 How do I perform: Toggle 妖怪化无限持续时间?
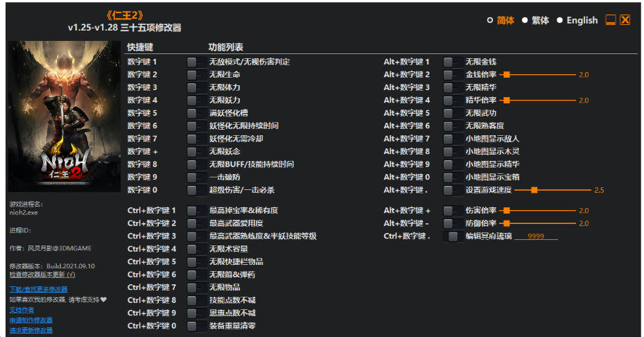pos(196,126)
